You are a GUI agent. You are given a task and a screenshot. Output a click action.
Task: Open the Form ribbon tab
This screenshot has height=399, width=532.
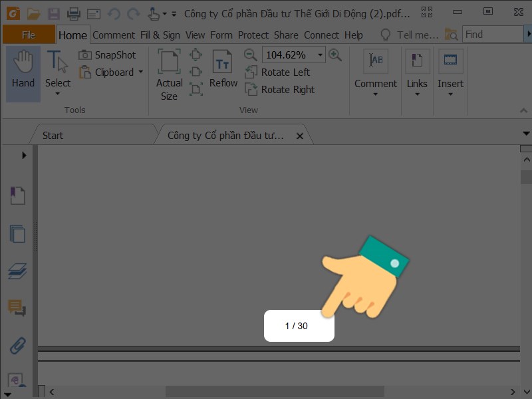(221, 35)
